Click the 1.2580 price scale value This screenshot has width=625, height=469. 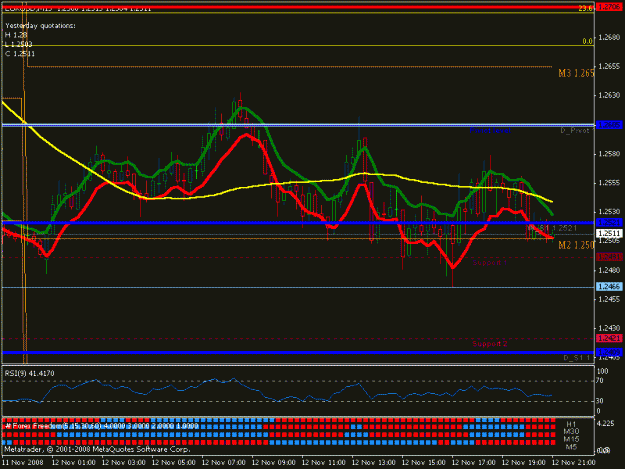pos(609,154)
